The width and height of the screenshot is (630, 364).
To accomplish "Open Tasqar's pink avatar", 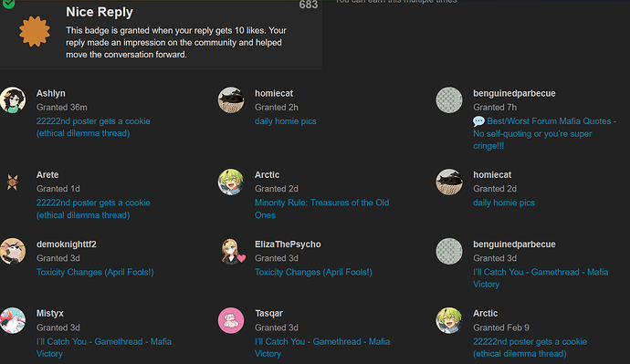I will [231, 320].
